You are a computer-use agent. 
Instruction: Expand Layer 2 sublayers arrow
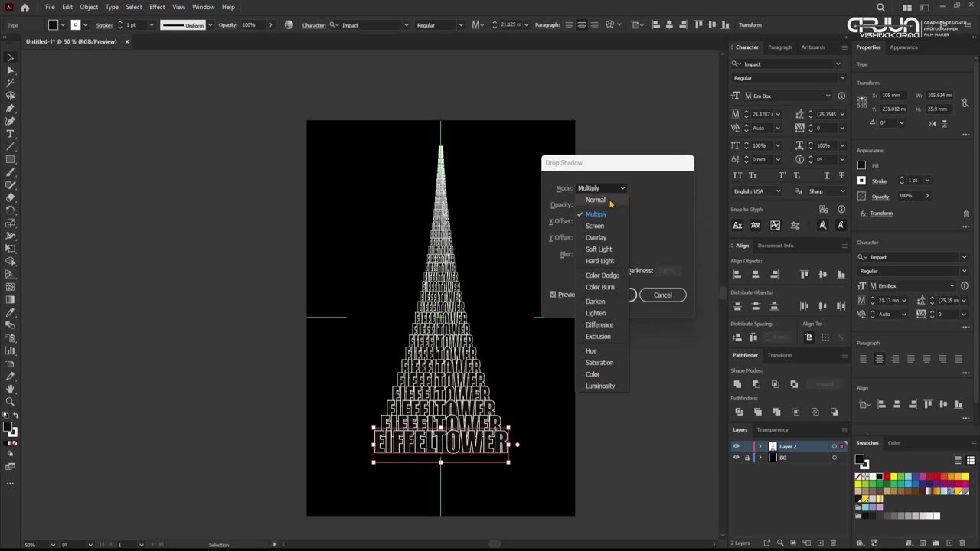pyautogui.click(x=759, y=446)
